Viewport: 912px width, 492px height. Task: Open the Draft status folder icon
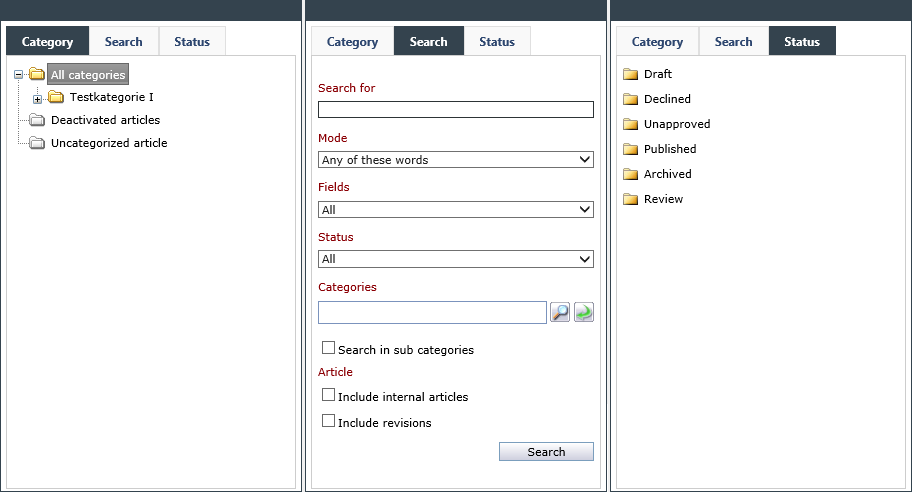pos(630,74)
